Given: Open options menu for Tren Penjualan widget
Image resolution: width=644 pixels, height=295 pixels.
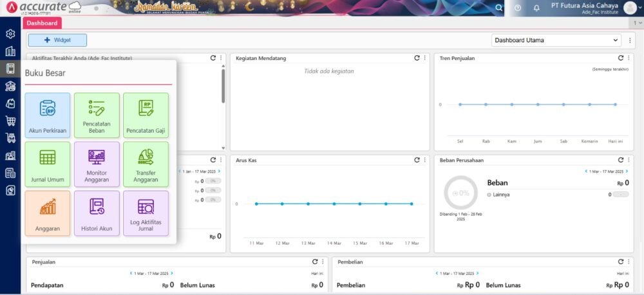Looking at the screenshot, I should 629,58.
